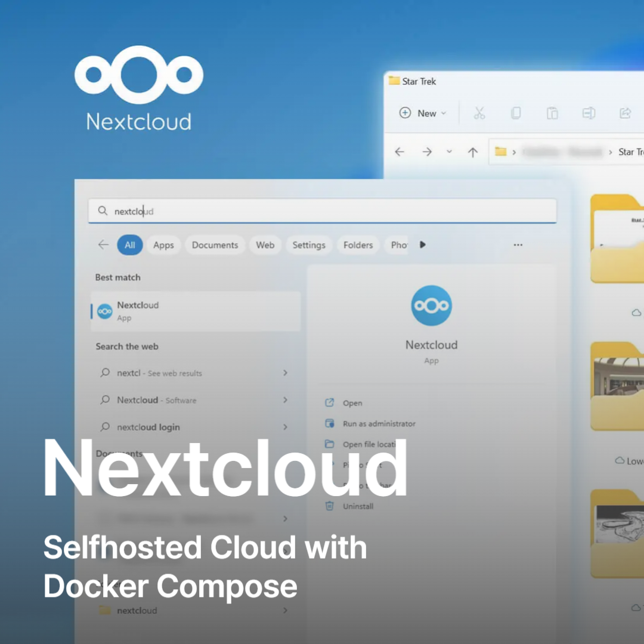Click the Open file location folder icon

click(329, 444)
